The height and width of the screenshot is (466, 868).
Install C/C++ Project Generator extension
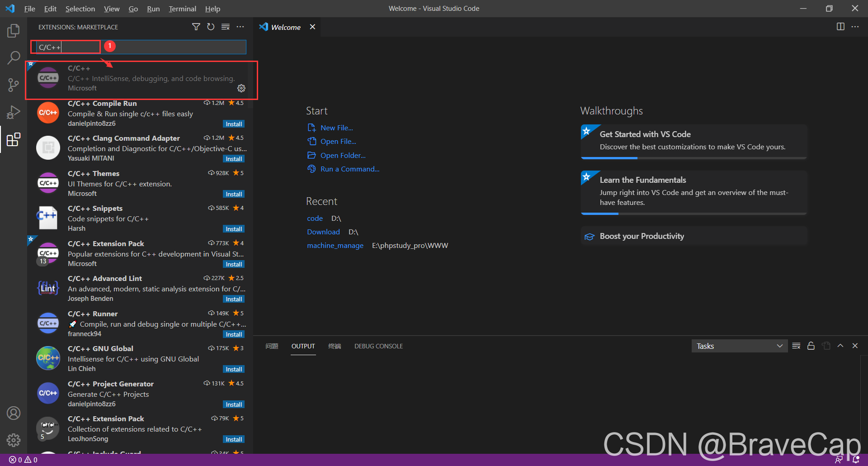pos(234,404)
